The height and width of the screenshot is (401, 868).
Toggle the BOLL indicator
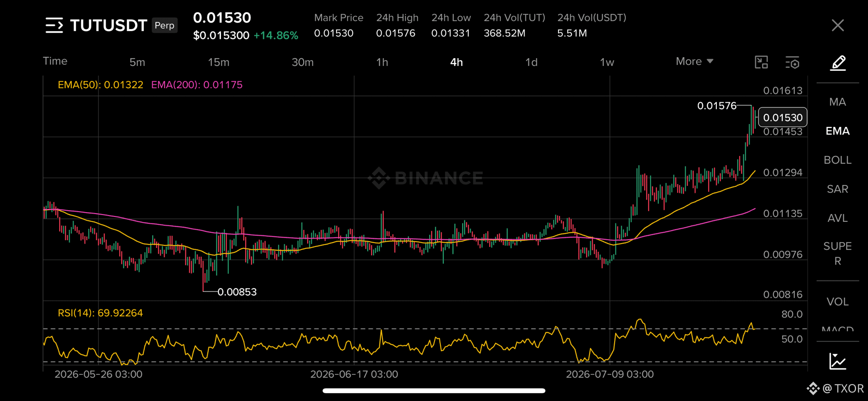[x=837, y=160]
